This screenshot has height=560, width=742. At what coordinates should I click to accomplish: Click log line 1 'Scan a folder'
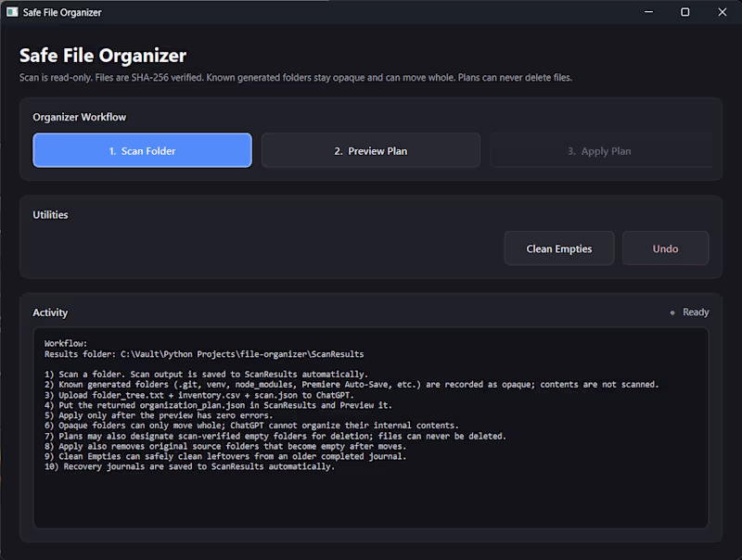206,375
